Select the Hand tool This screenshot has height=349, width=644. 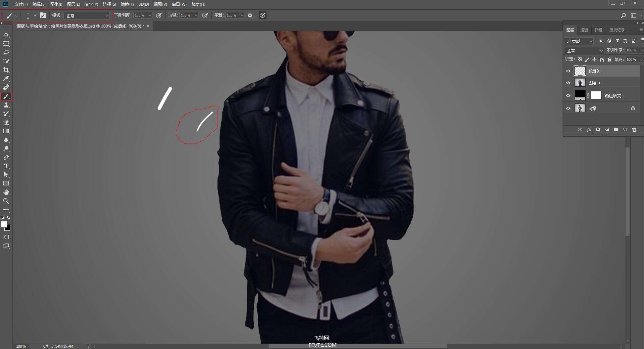point(6,192)
